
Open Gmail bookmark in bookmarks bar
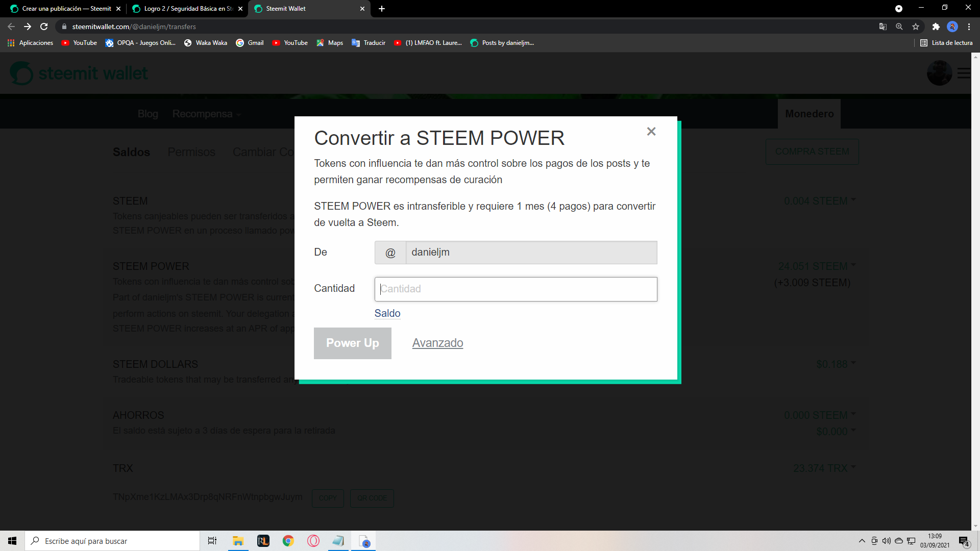[x=250, y=43]
